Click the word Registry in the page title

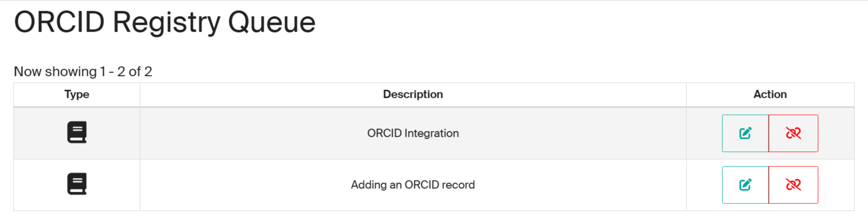coord(166,22)
